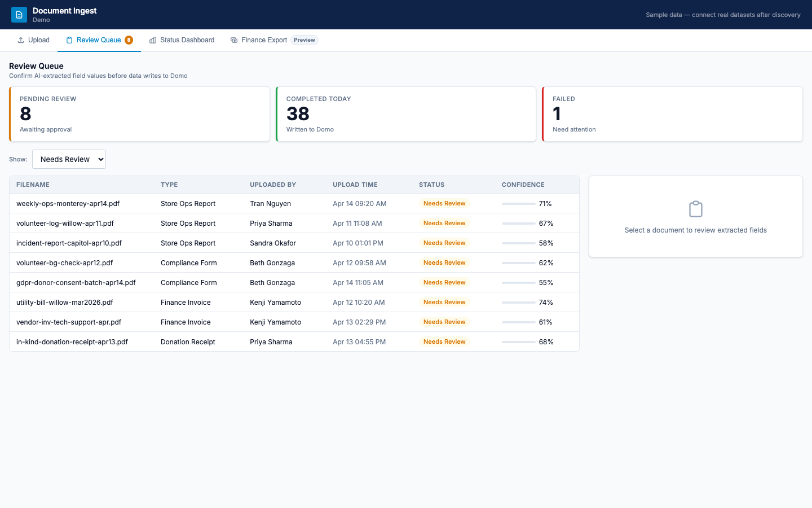Click the Failed summary card
The width and height of the screenshot is (812, 508).
[672, 114]
